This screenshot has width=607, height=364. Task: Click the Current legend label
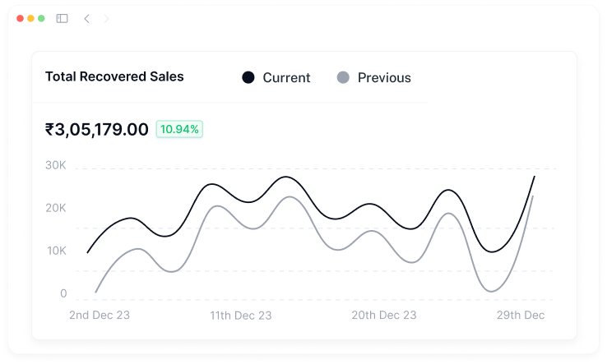coord(286,78)
